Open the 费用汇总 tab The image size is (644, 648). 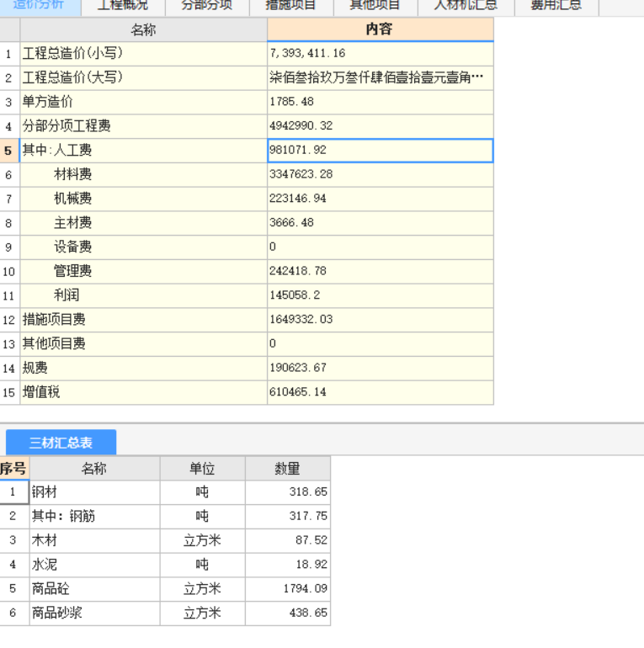pyautogui.click(x=556, y=6)
